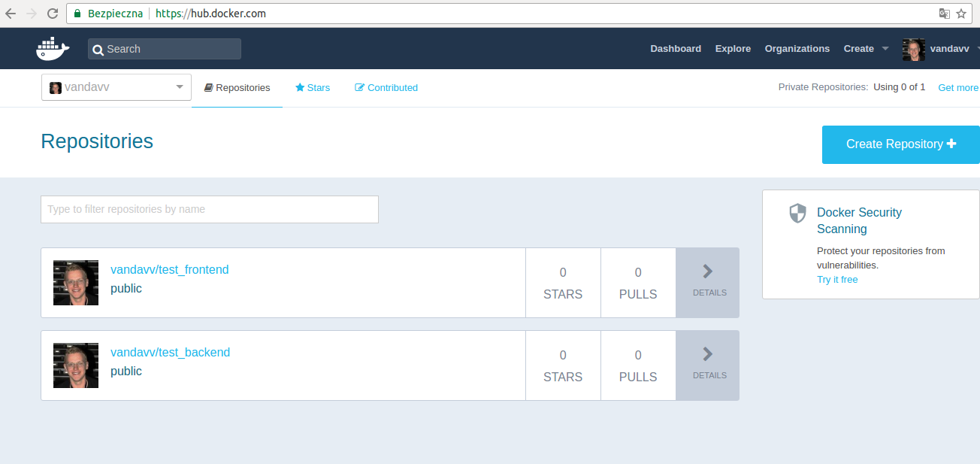Open the vandavv user menu

[x=950, y=49]
